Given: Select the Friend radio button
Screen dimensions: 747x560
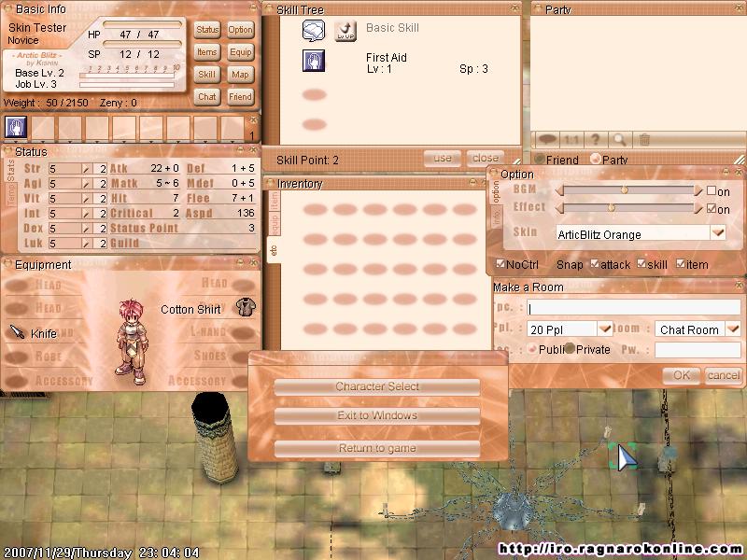Looking at the screenshot, I should [540, 159].
